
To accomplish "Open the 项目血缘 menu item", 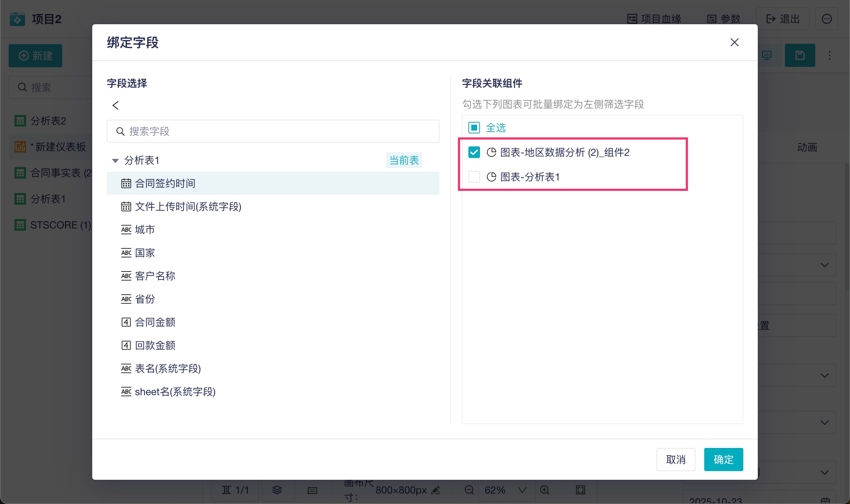I will coord(654,19).
